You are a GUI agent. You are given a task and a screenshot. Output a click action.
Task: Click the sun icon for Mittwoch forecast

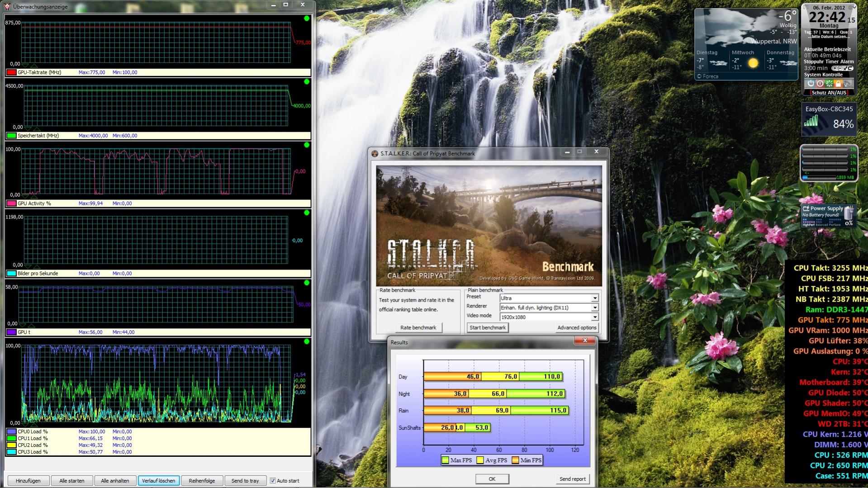(x=753, y=63)
